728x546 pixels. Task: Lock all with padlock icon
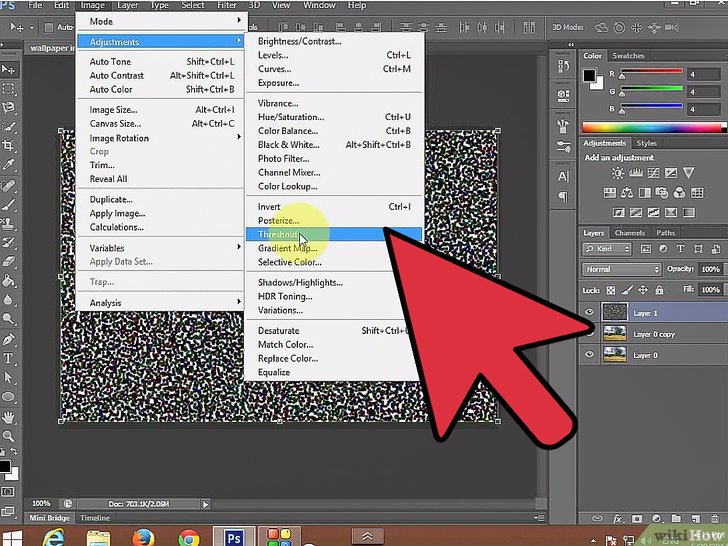coord(659,290)
